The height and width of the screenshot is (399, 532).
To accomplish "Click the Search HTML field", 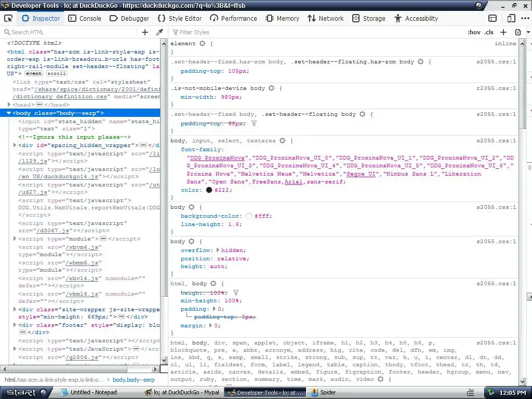I will click(70, 32).
